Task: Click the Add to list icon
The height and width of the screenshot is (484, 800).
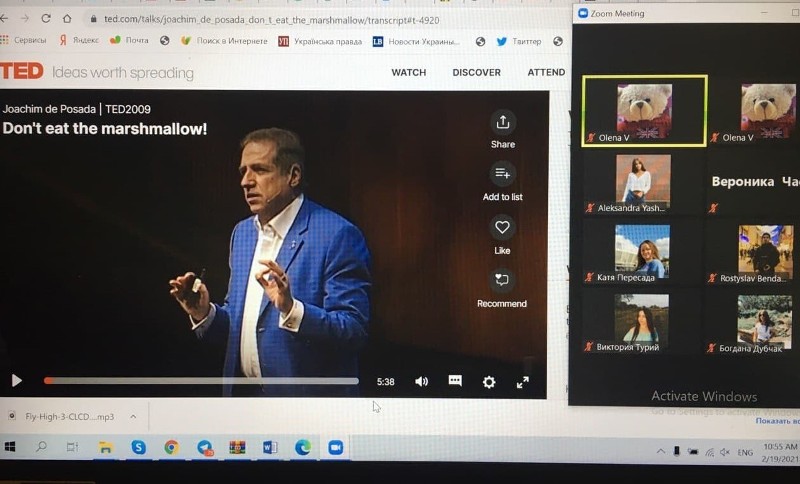Action: [x=503, y=174]
